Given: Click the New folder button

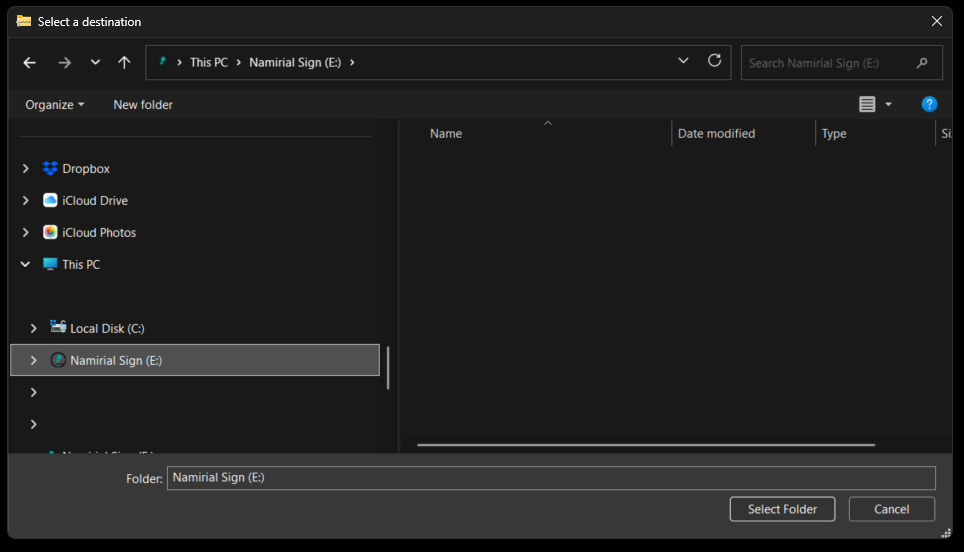Looking at the screenshot, I should coord(143,105).
